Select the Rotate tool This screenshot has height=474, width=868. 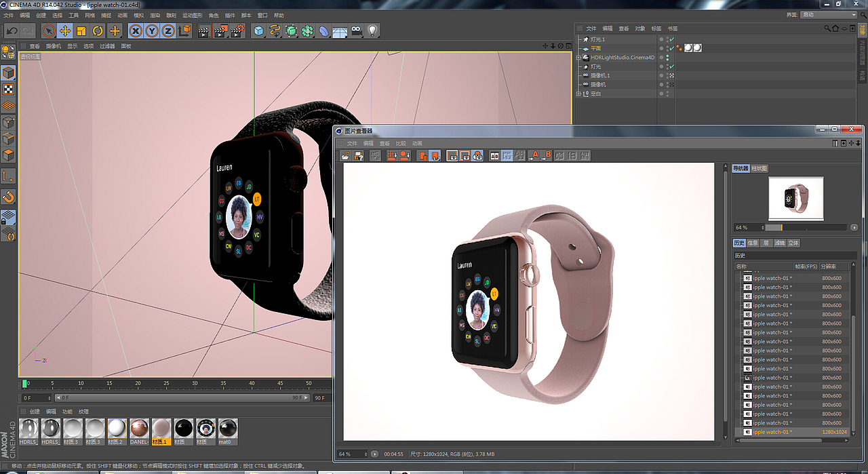point(97,31)
